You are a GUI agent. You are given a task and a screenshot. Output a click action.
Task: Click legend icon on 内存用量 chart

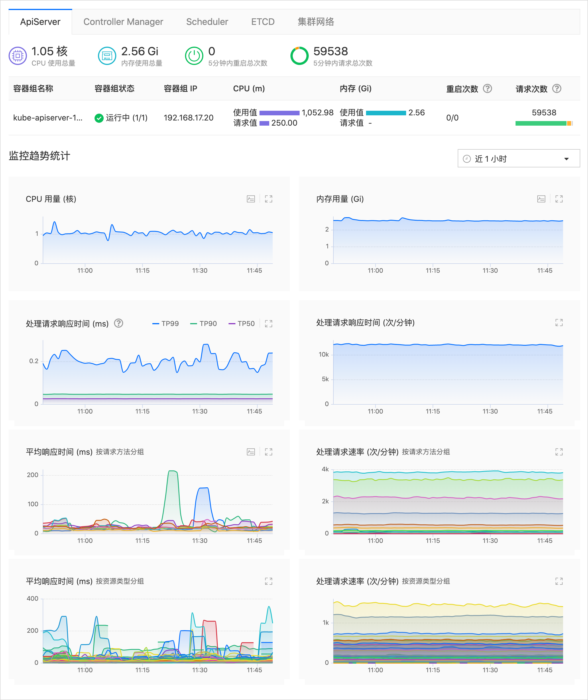click(541, 199)
